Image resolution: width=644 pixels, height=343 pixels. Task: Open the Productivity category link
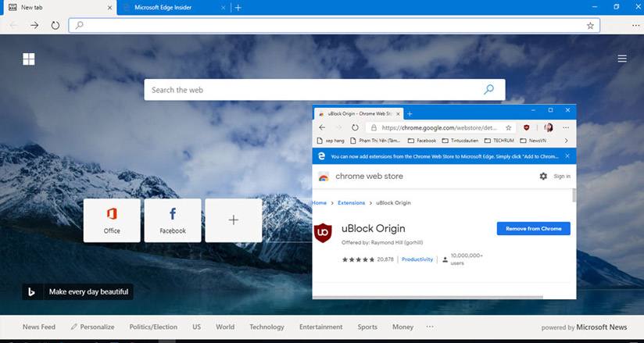[417, 259]
